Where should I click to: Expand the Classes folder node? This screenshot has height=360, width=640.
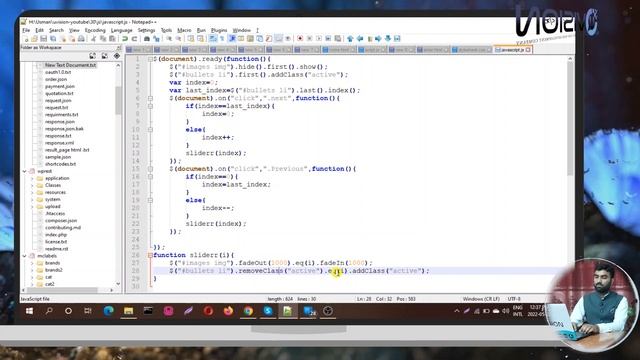[32, 185]
